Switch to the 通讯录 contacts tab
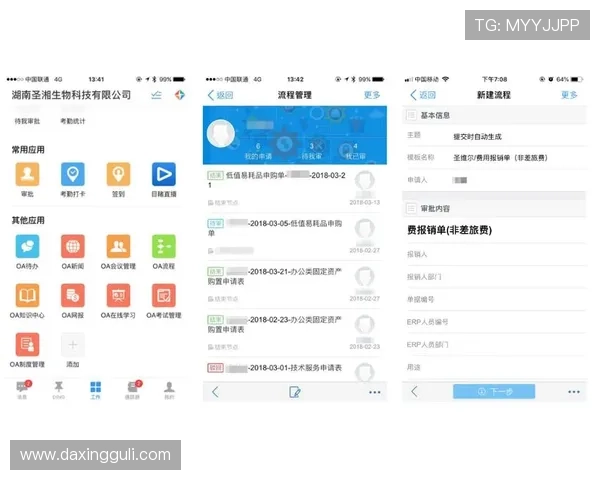This screenshot has width=600, height=480. pyautogui.click(x=133, y=390)
